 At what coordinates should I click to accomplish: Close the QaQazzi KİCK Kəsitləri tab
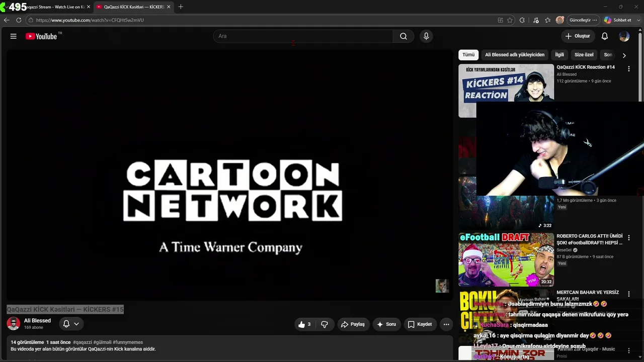[x=169, y=7]
